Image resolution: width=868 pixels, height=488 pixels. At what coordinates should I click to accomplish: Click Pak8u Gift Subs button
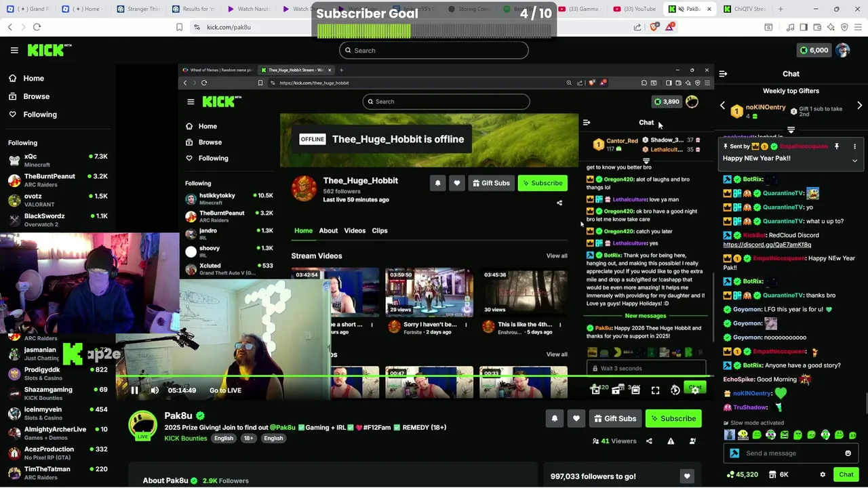click(615, 419)
